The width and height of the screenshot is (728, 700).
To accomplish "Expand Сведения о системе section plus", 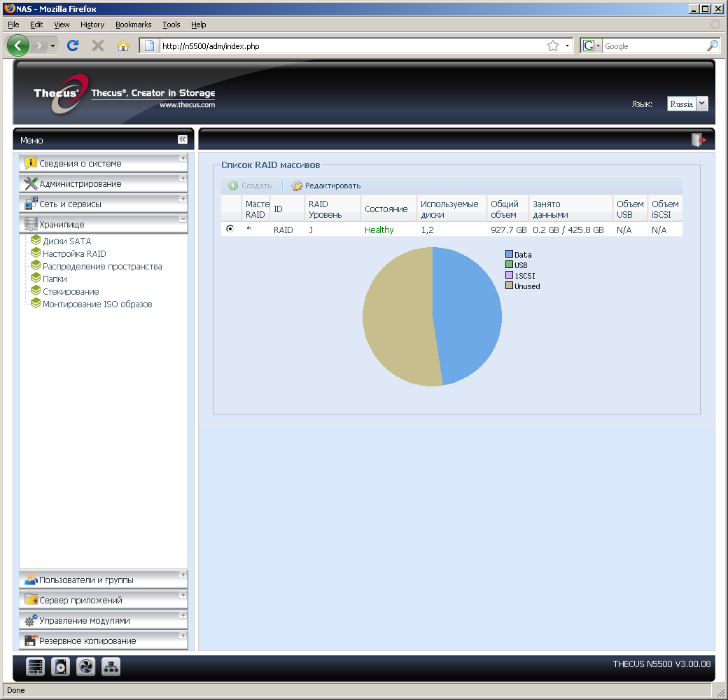I will [183, 158].
